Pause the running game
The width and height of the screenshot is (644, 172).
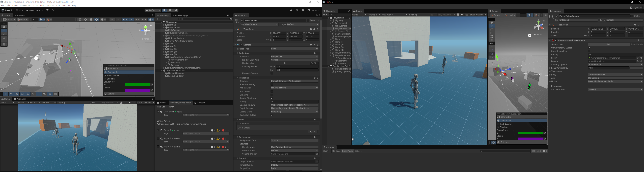tap(170, 10)
